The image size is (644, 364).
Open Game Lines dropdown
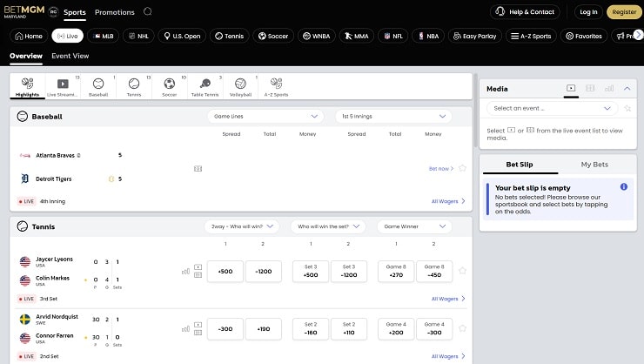[265, 117]
